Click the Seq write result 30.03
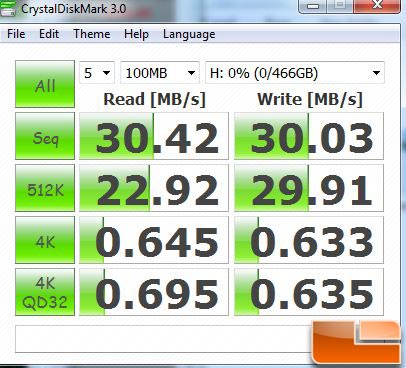The height and width of the screenshot is (368, 406). pyautogui.click(x=309, y=136)
